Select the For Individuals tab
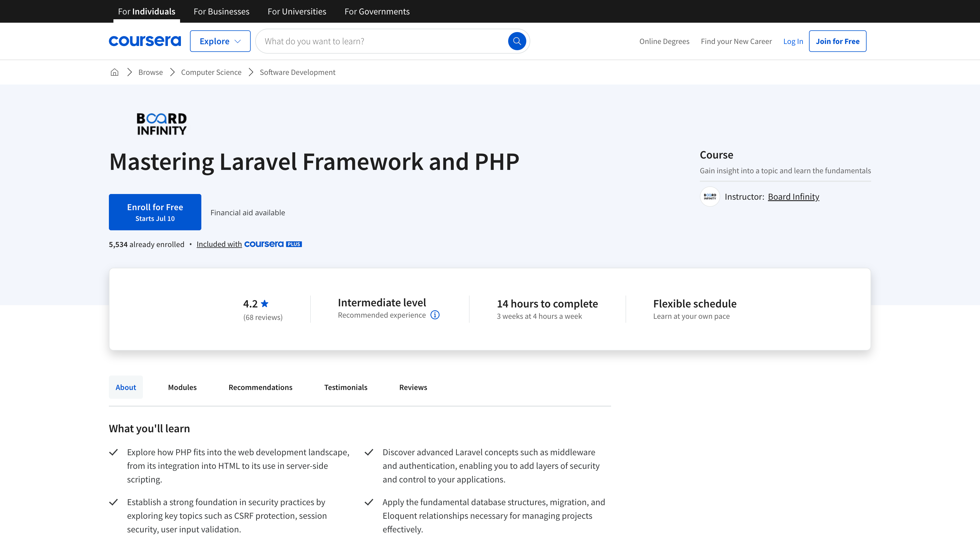 (147, 11)
